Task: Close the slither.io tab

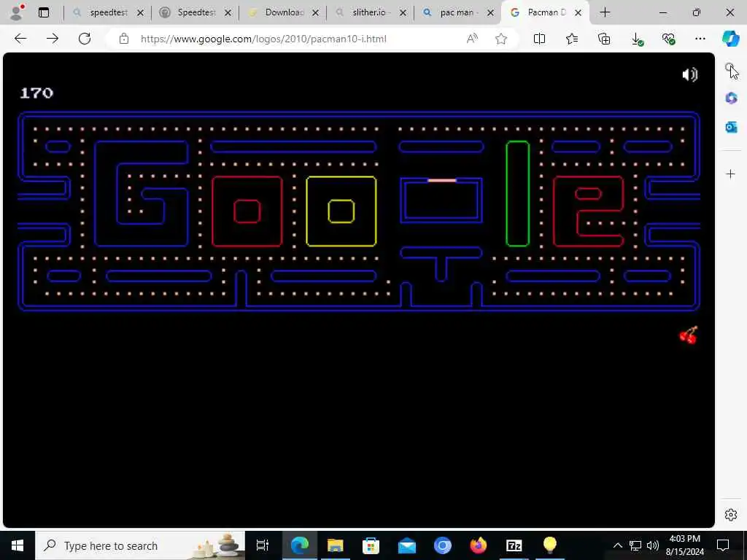Action: tap(403, 13)
